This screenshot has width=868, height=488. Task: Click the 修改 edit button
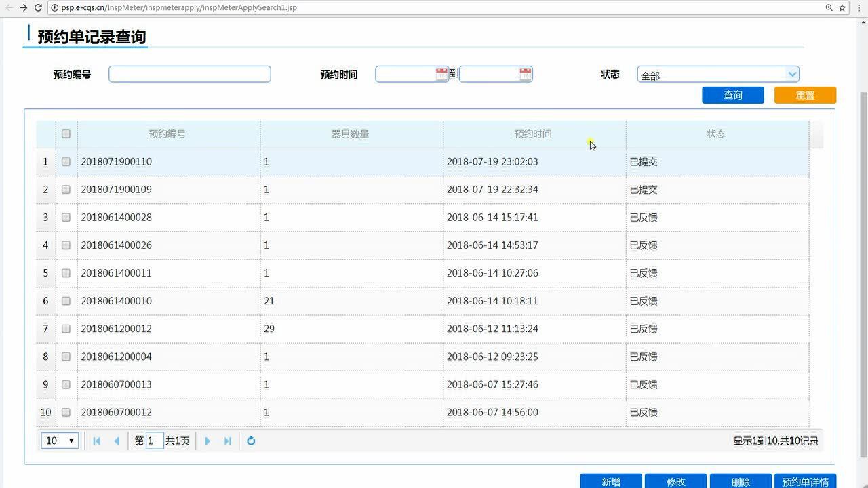click(x=676, y=481)
